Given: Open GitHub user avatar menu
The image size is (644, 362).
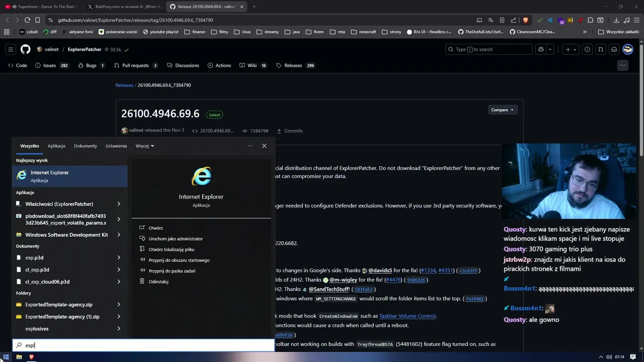Looking at the screenshot, I should point(628,49).
